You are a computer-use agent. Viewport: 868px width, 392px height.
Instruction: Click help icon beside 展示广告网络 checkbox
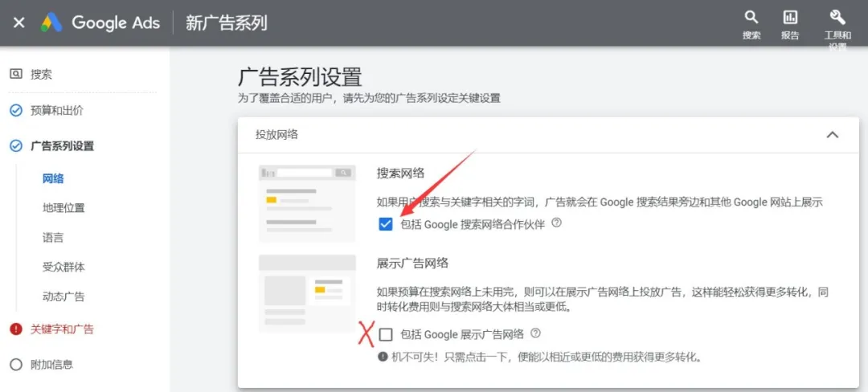(536, 333)
